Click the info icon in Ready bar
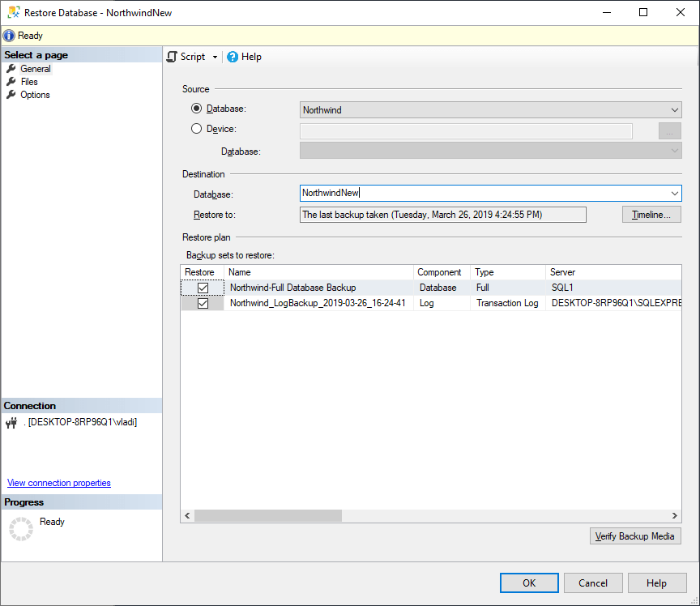700x606 pixels. [8, 36]
